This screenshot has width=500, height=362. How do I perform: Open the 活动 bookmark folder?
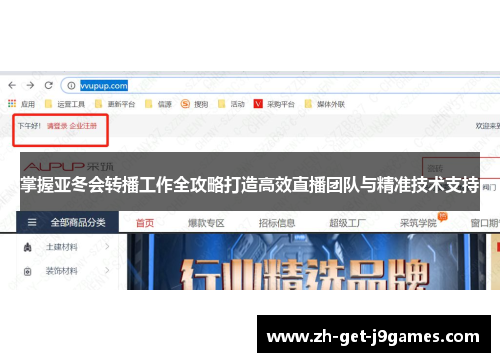pyautogui.click(x=231, y=104)
